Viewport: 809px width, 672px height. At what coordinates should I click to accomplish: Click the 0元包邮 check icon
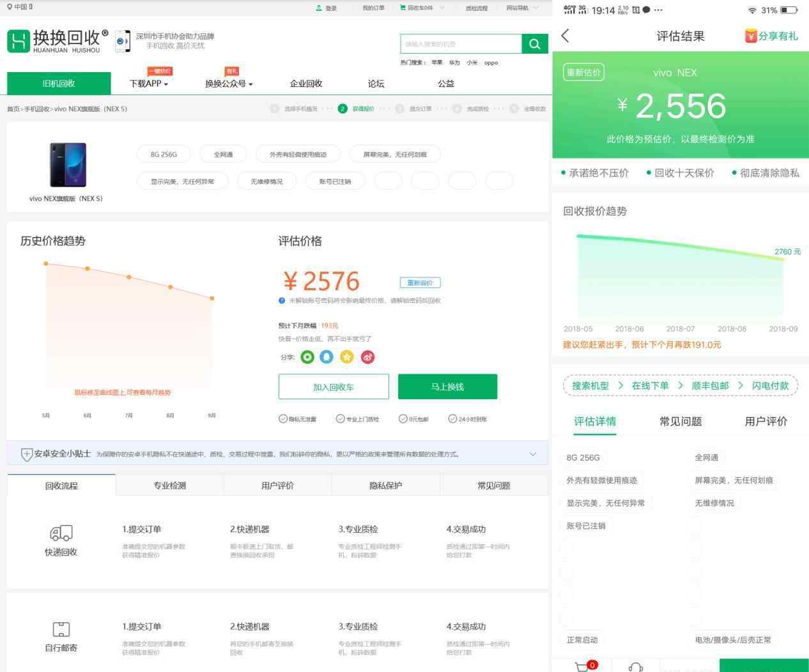pos(403,419)
